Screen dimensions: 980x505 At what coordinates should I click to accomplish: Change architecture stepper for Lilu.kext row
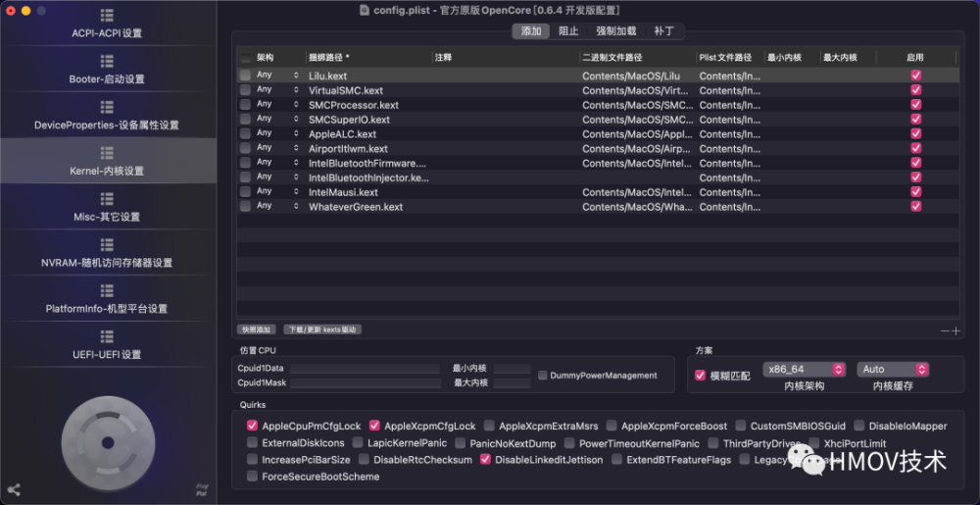pos(296,75)
